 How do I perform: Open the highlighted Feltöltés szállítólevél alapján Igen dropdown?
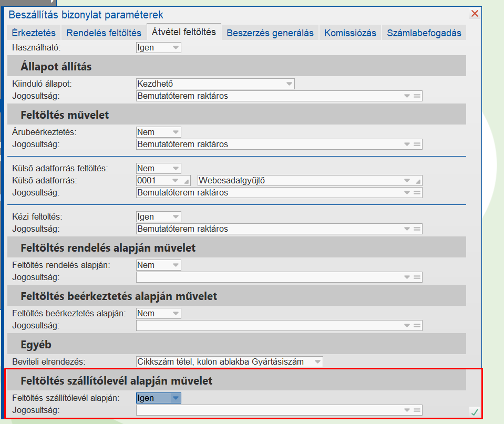tap(176, 398)
